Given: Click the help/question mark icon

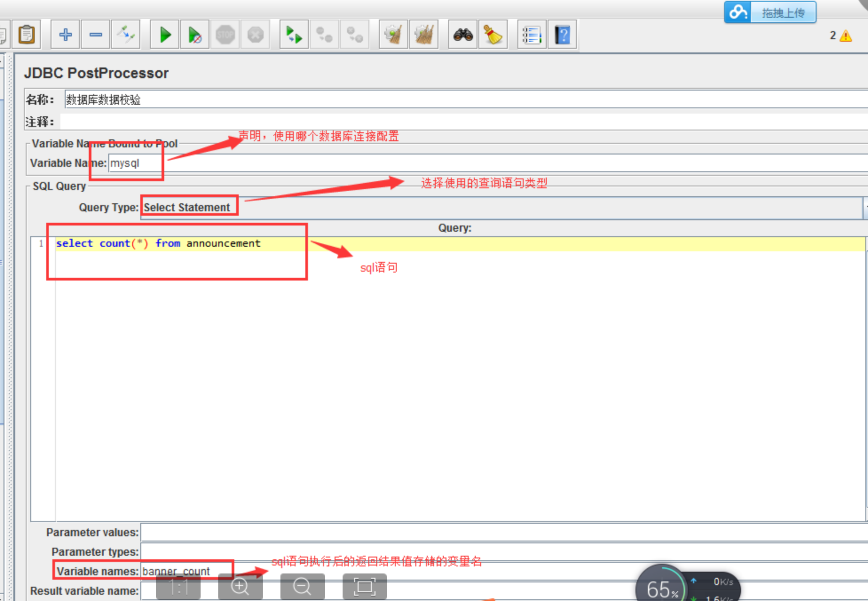Looking at the screenshot, I should (x=564, y=34).
